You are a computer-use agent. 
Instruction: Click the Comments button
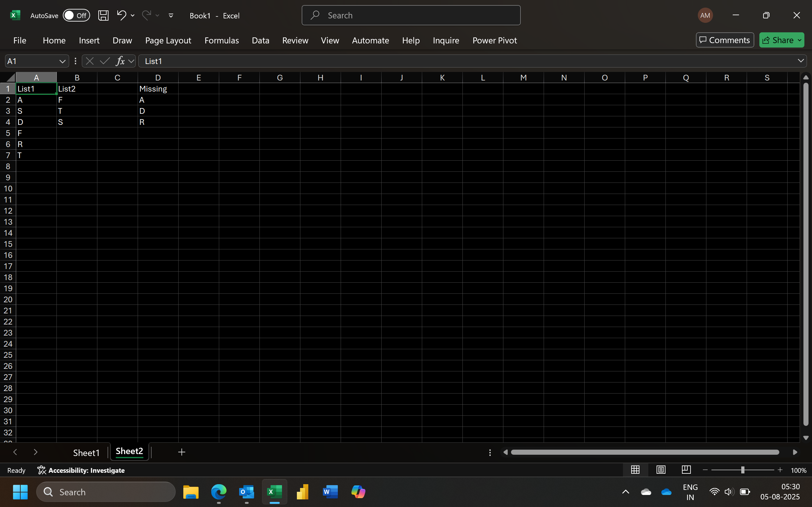[724, 40]
